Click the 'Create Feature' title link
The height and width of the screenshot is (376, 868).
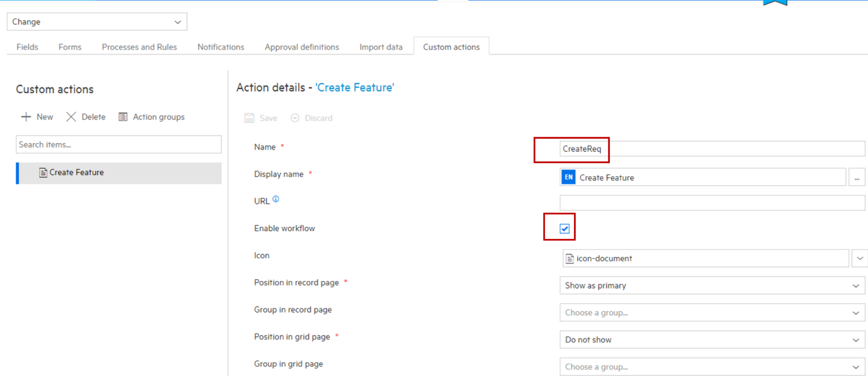coord(355,88)
